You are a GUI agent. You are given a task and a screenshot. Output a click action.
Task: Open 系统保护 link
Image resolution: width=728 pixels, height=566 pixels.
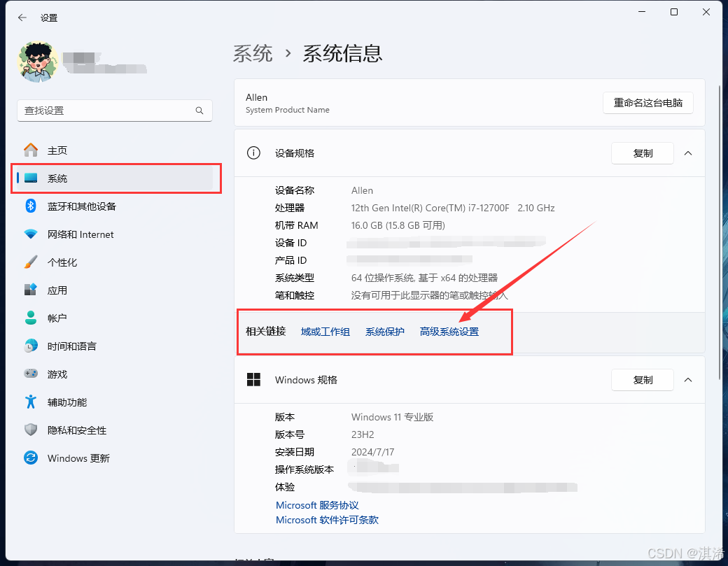tap(385, 332)
